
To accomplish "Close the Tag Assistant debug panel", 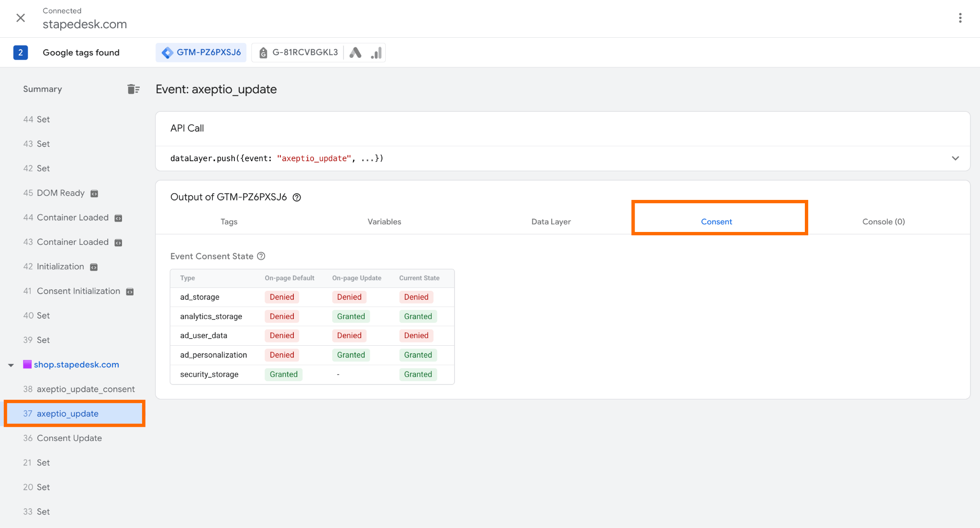I will pyautogui.click(x=21, y=18).
